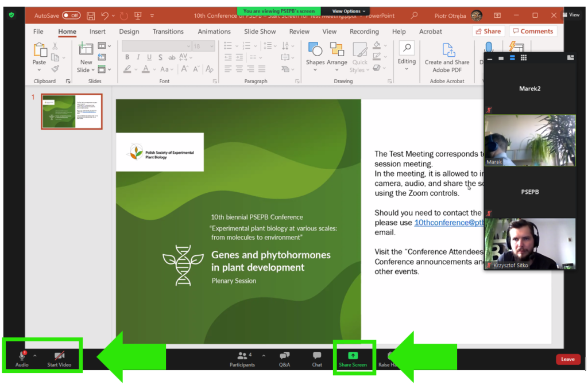Switch to the Design ribbon tab
This screenshot has width=588, height=385.
pos(129,32)
